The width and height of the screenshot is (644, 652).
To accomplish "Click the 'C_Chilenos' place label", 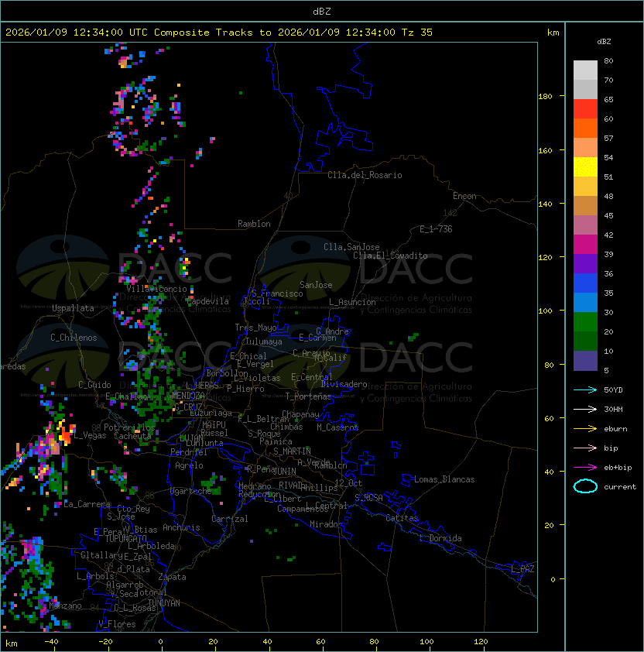I will [74, 338].
